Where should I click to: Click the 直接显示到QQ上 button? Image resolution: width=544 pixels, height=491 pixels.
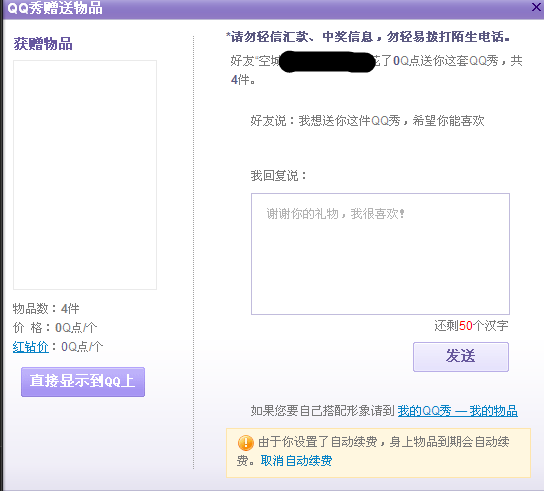[x=83, y=382]
